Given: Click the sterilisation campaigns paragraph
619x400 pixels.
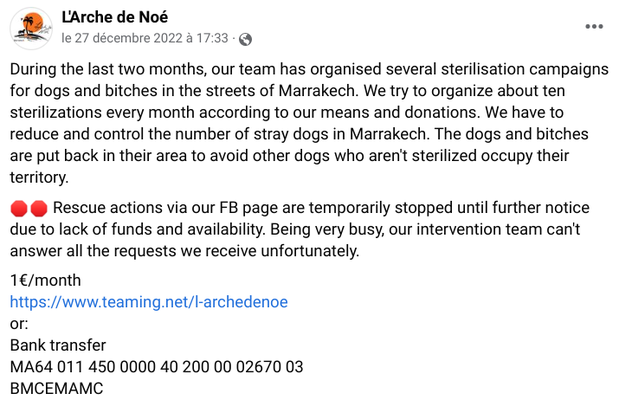Looking at the screenshot, I should pyautogui.click(x=309, y=123).
